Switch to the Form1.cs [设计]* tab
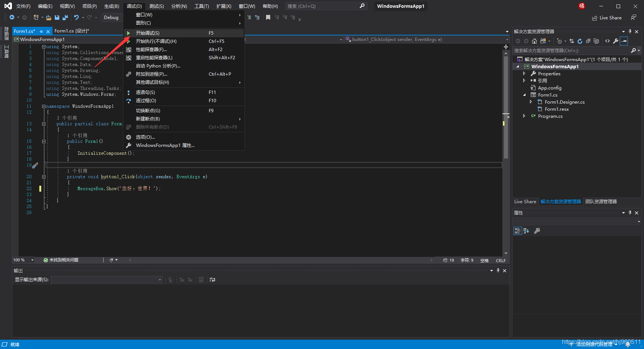Screen dimensions: 644x349 click(72, 31)
